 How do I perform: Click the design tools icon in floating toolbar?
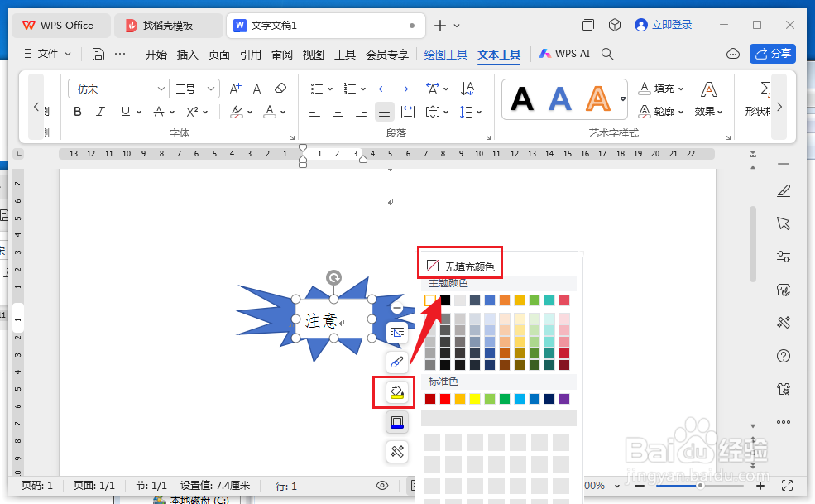click(397, 452)
